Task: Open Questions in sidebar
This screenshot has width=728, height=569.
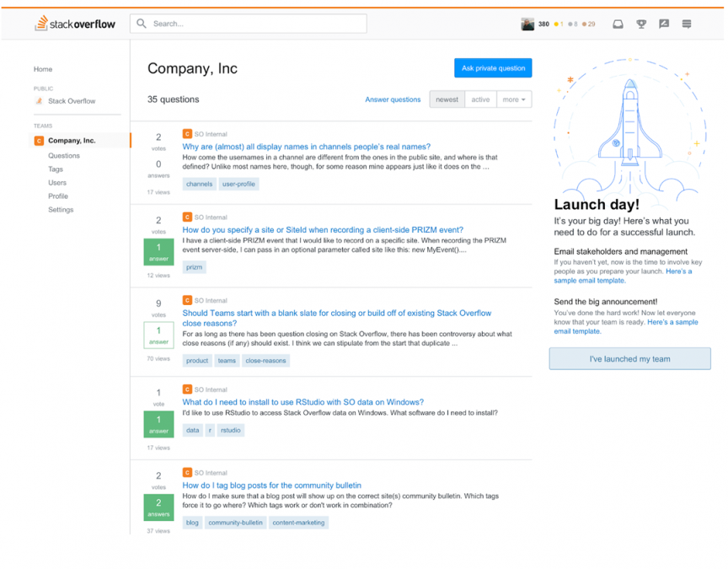Action: (64, 156)
